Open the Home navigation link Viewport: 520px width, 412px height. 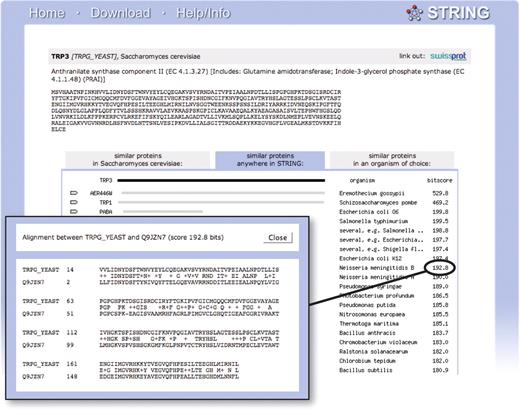click(x=47, y=13)
